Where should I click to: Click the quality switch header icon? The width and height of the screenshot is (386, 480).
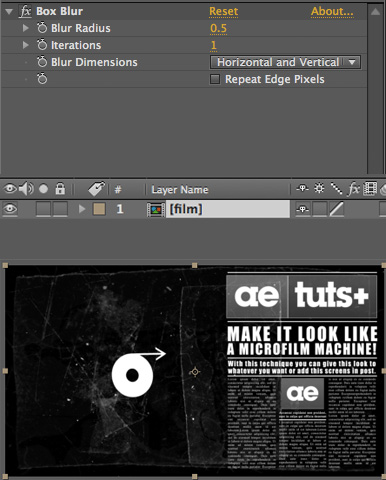336,189
